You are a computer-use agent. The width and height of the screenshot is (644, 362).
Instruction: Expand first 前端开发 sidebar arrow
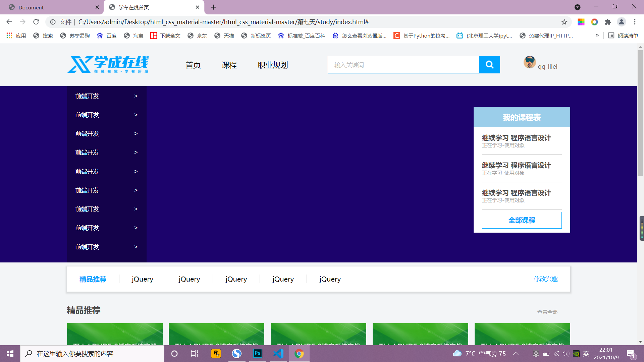[x=136, y=96]
